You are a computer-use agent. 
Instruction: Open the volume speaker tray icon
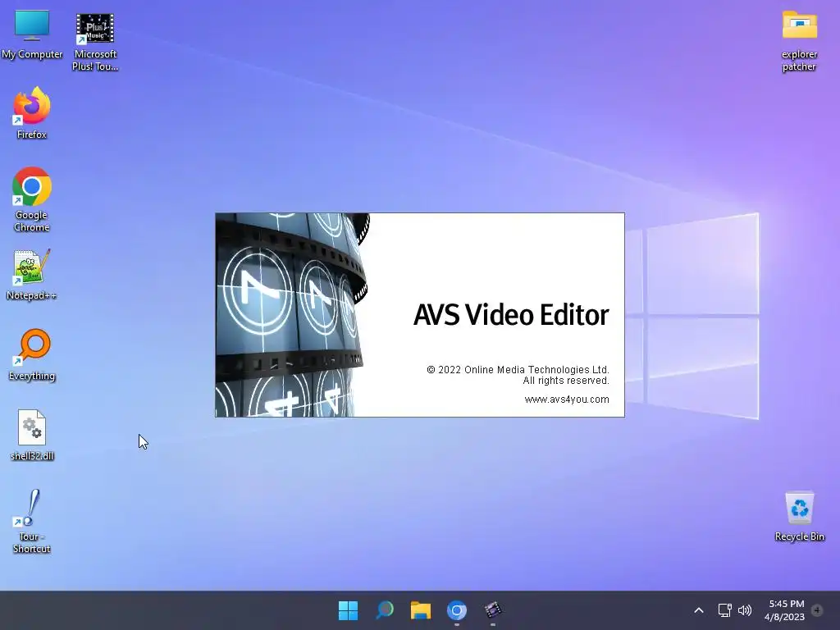pyautogui.click(x=745, y=610)
